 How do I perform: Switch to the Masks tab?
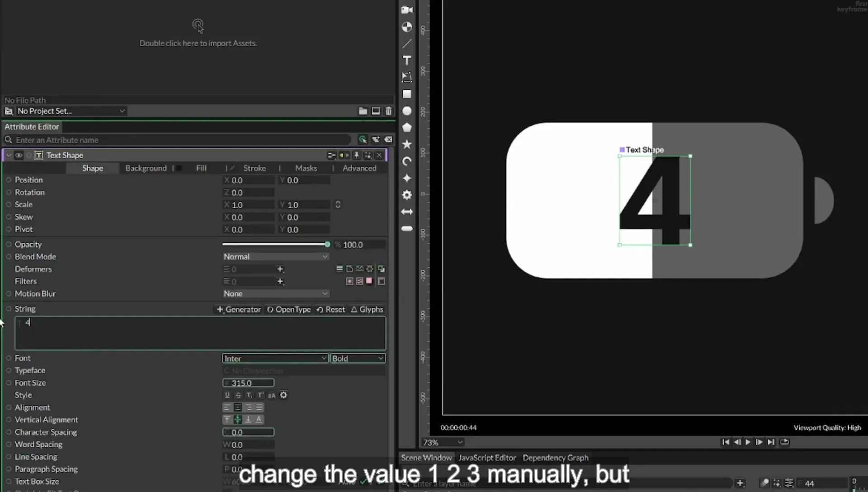pos(306,168)
